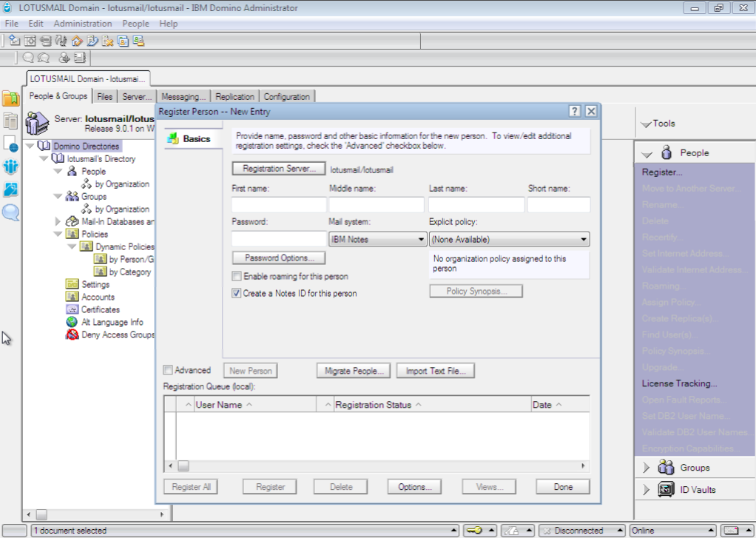Open the People menu
The width and height of the screenshot is (756, 538).
tap(135, 24)
